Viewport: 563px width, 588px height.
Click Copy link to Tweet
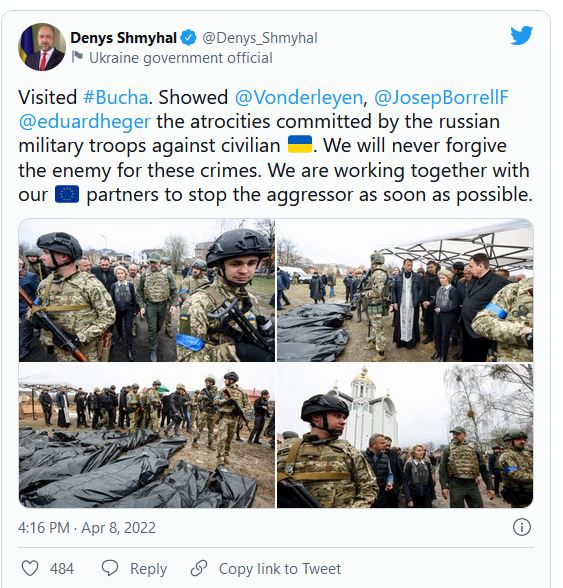(x=280, y=568)
